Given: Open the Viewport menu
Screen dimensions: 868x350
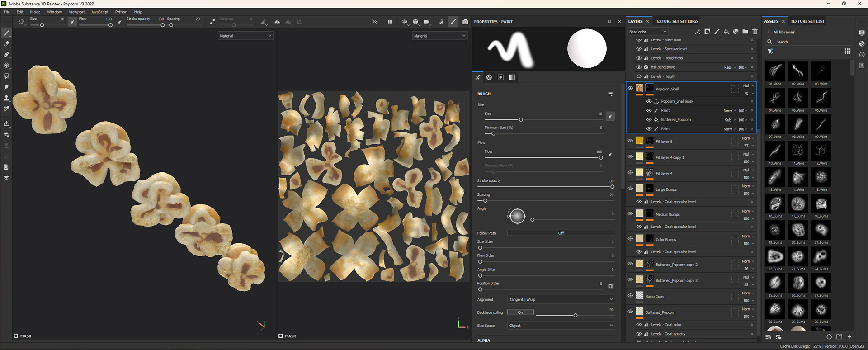Looking at the screenshot, I should (76, 12).
